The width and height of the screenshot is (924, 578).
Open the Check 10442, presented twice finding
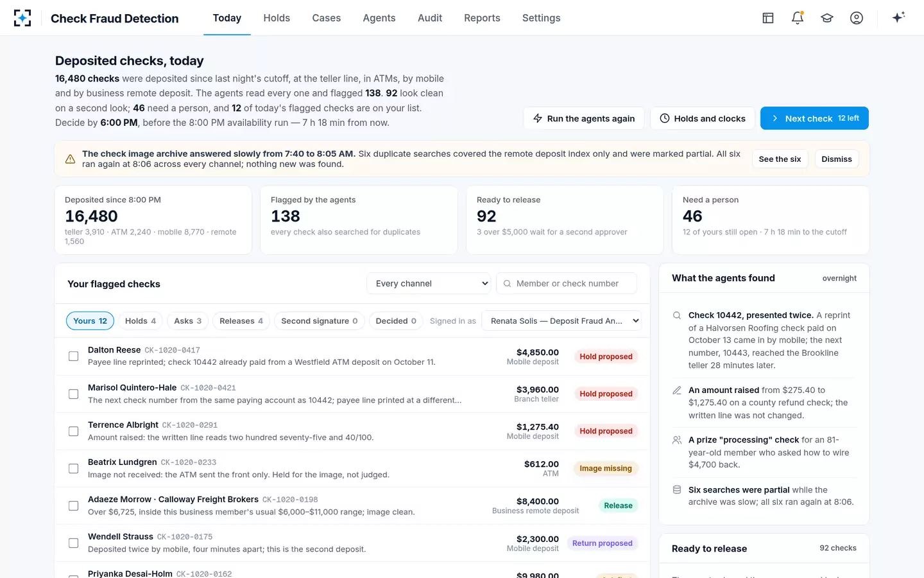click(x=764, y=340)
